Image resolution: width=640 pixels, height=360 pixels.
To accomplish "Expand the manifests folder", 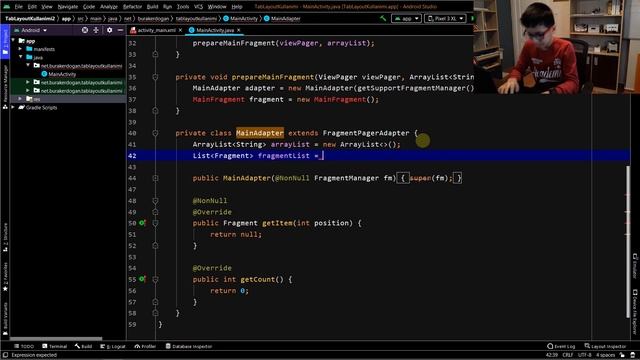I will 20,49.
